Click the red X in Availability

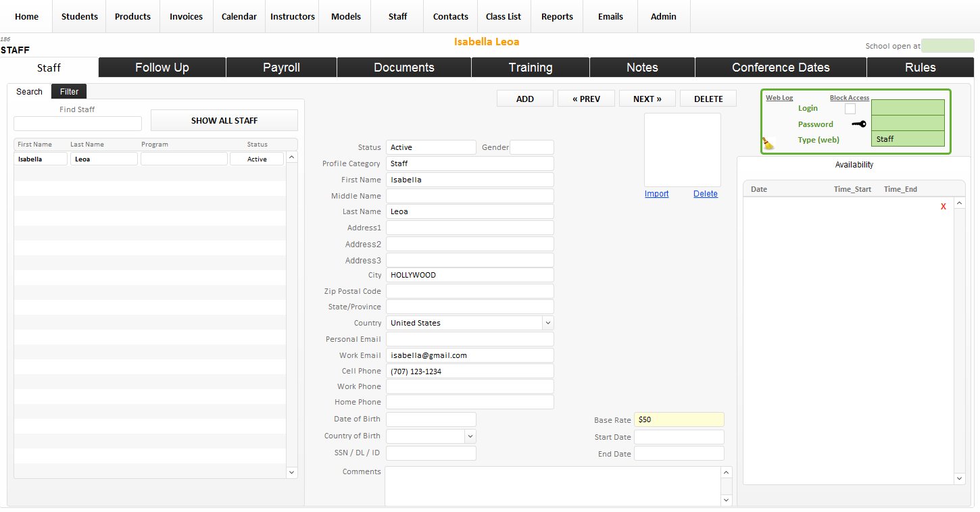944,207
